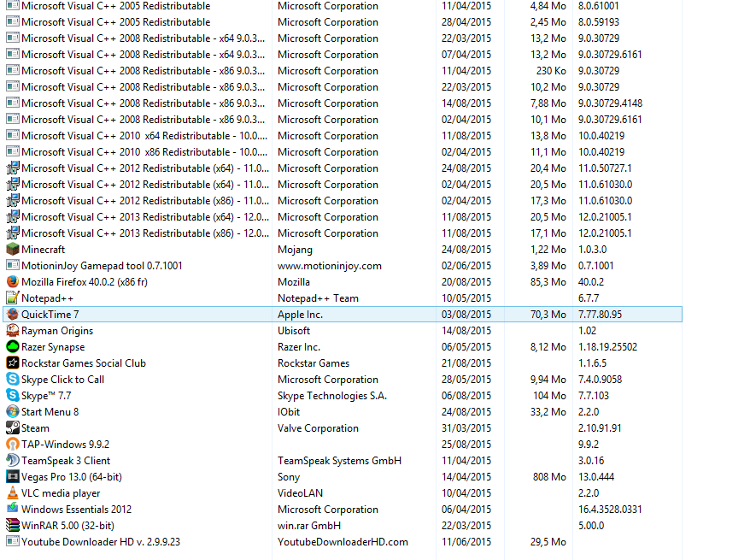Select the Start Menu 8 entry
The height and width of the screenshot is (560, 756).
pos(50,412)
